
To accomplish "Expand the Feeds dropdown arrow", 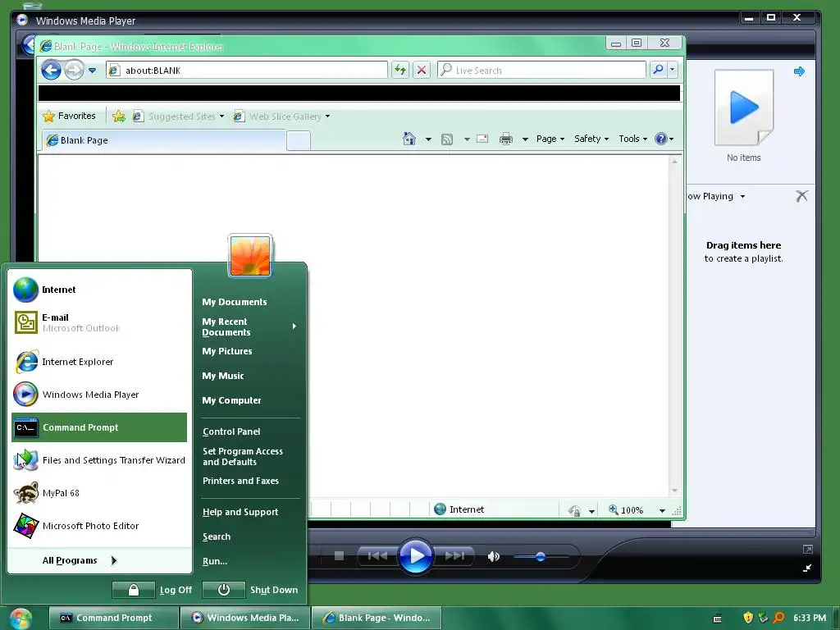I will point(467,139).
